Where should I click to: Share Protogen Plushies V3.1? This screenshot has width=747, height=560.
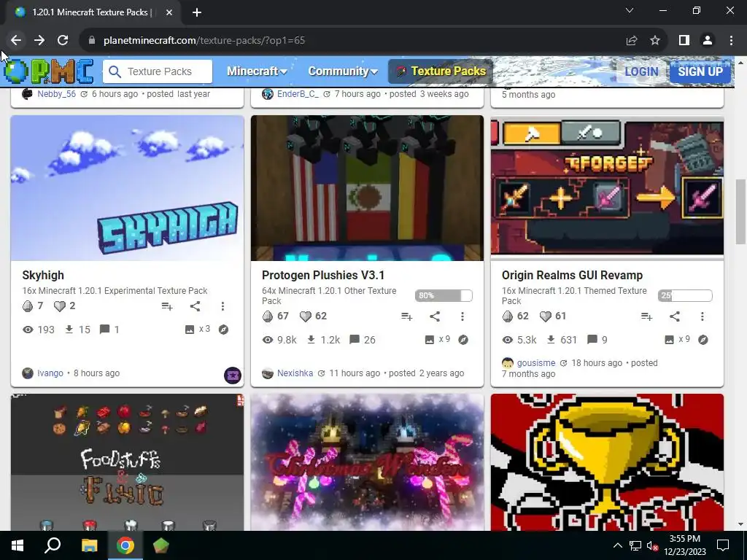[435, 316]
